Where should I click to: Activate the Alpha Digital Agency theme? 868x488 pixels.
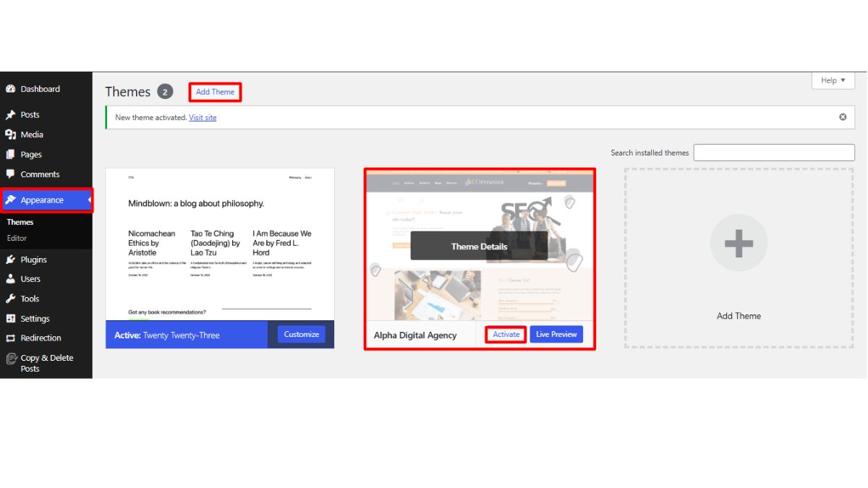pos(506,335)
